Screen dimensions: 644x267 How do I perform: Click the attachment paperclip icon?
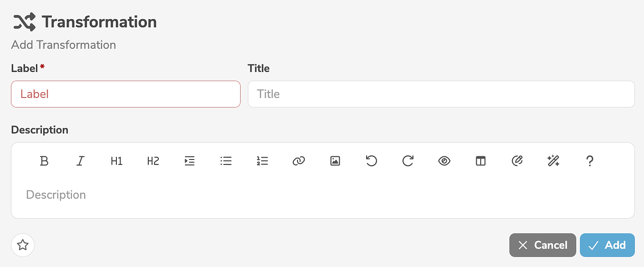(517, 161)
